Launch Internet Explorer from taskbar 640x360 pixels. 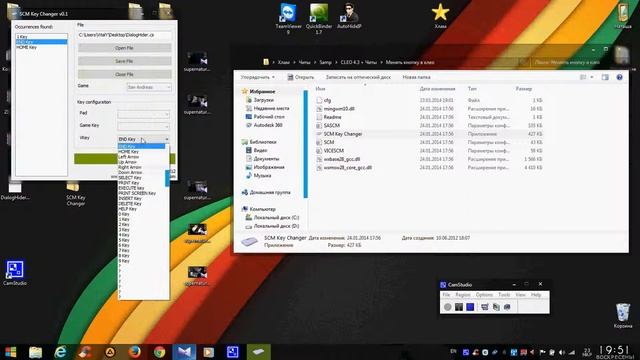pyautogui.click(x=60, y=352)
